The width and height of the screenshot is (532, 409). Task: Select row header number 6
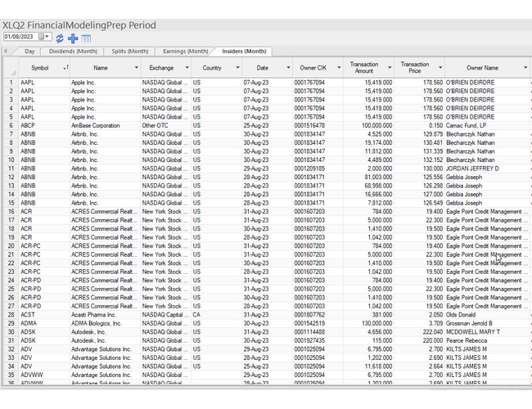click(x=11, y=125)
